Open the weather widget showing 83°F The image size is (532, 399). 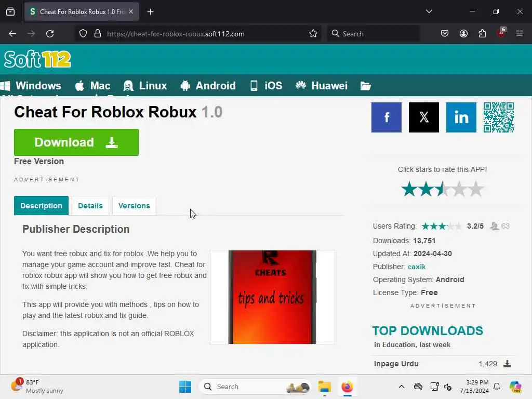tap(37, 387)
